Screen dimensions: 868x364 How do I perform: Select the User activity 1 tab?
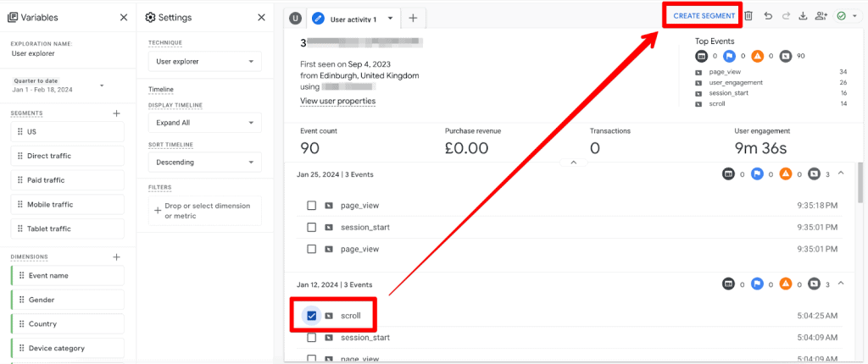[x=353, y=19]
